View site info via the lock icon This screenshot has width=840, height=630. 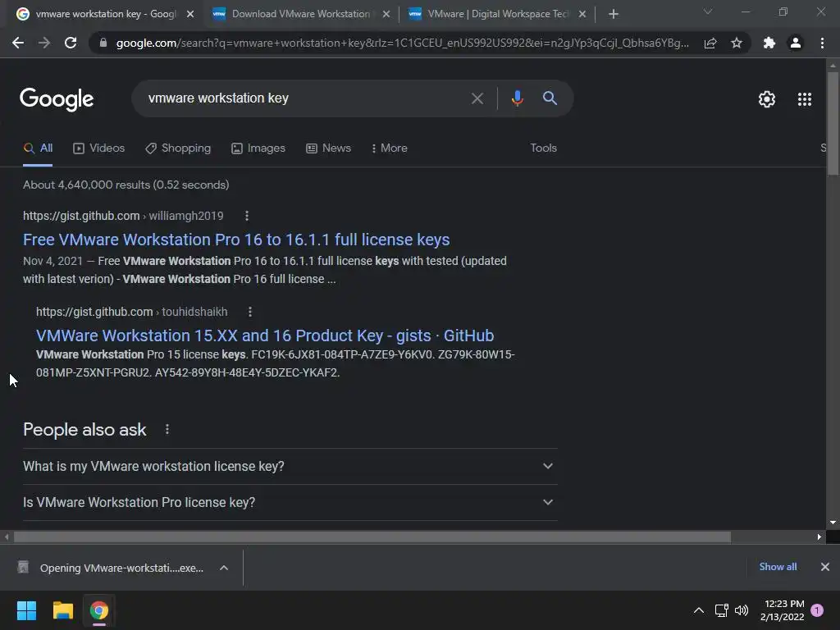103,43
